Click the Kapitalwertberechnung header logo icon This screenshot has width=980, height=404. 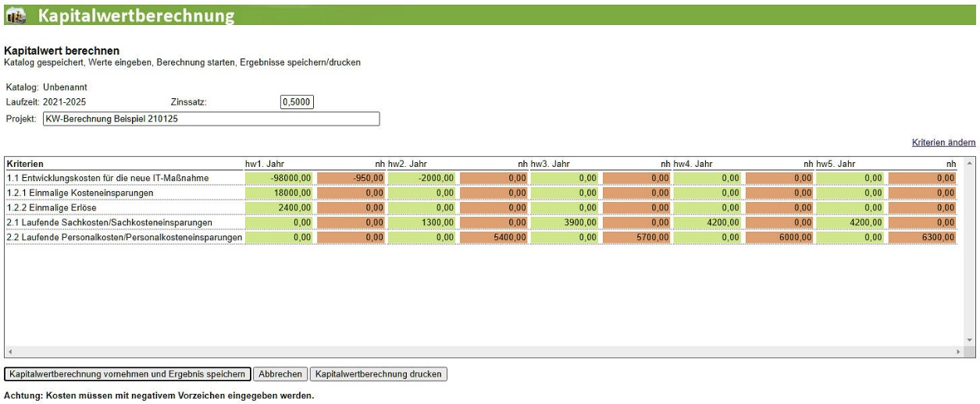point(16,15)
